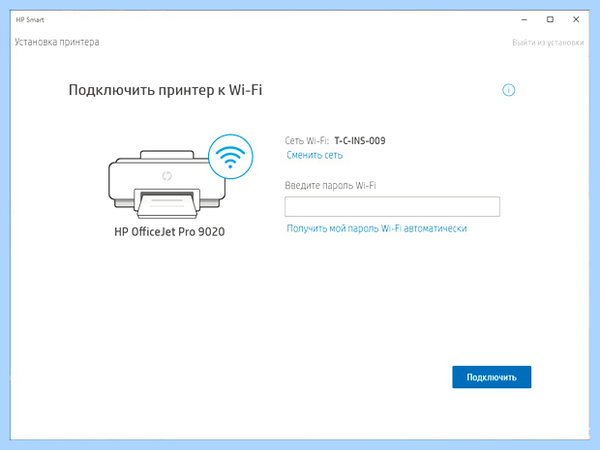Open the info icon next to heading
The height and width of the screenshot is (450, 600).
(508, 90)
